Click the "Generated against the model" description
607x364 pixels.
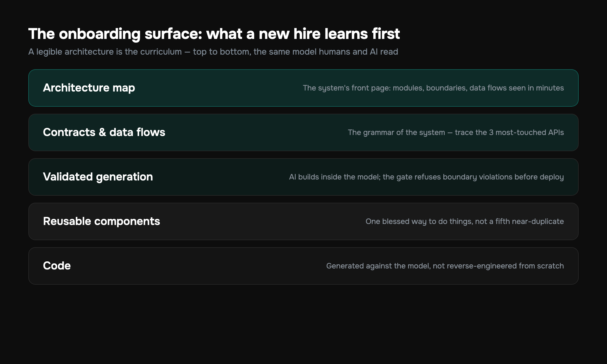[x=445, y=266]
